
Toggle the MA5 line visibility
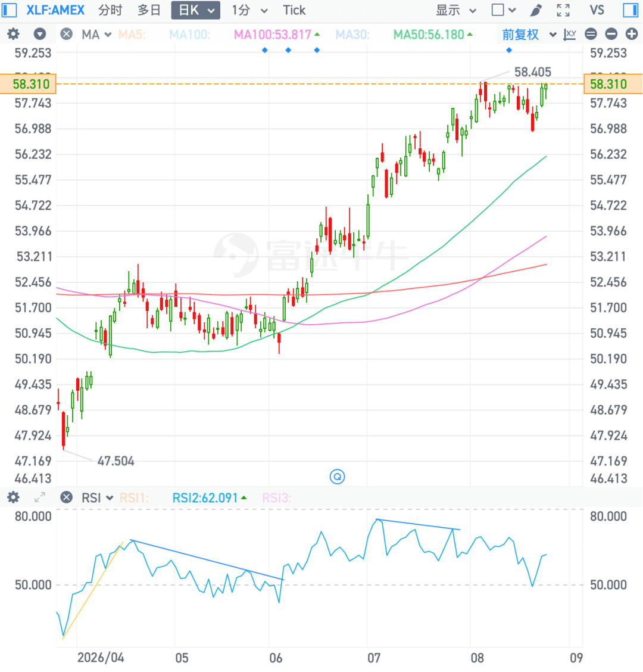click(132, 35)
